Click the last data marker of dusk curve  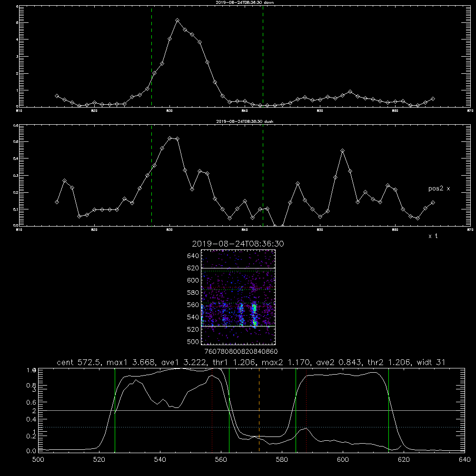433,202
